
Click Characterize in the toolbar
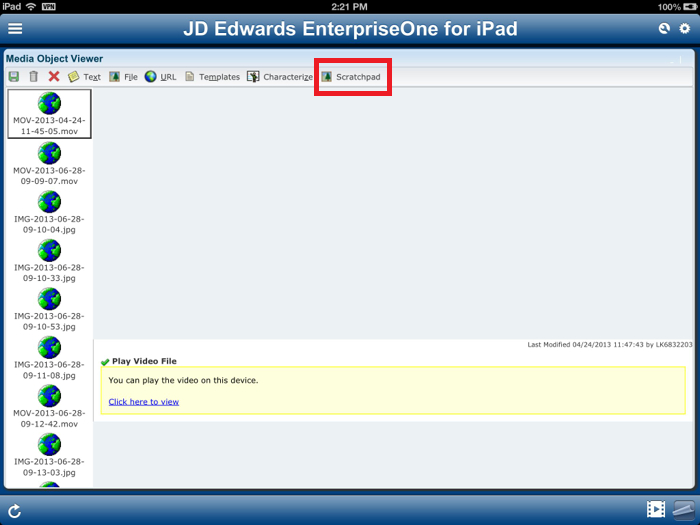tap(280, 77)
